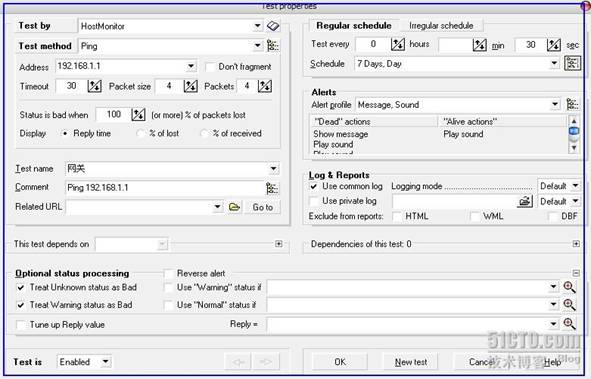Open the Warning status expression dropdown
This screenshot has height=379, width=591.
point(553,287)
